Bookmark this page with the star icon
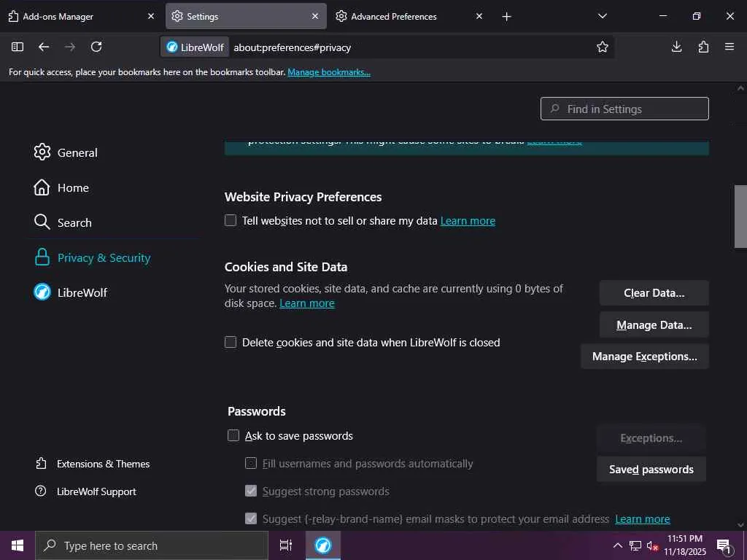Screen dimensions: 747x560 [602, 47]
